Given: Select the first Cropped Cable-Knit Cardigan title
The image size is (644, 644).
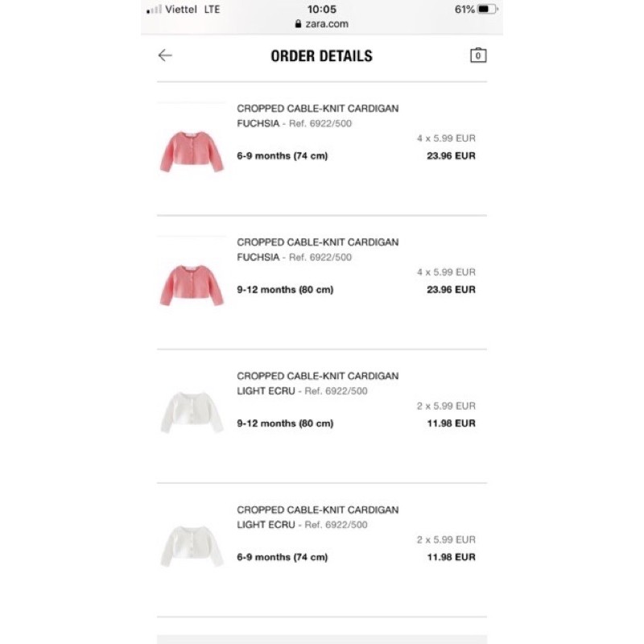Looking at the screenshot, I should tap(317, 109).
